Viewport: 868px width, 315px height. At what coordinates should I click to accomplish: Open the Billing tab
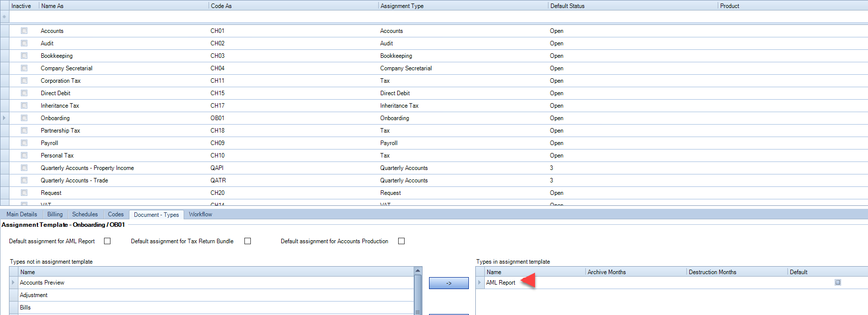55,214
